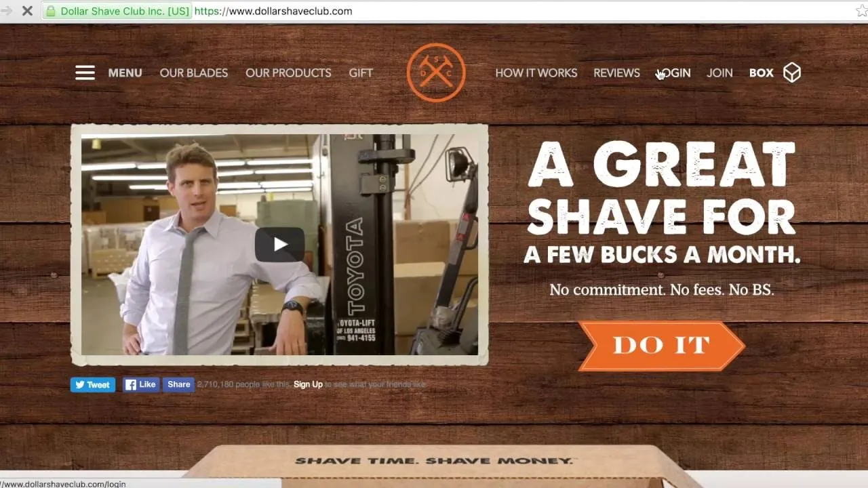Click the browser address bar URL
Viewport: 868px width, 488px height.
click(273, 11)
